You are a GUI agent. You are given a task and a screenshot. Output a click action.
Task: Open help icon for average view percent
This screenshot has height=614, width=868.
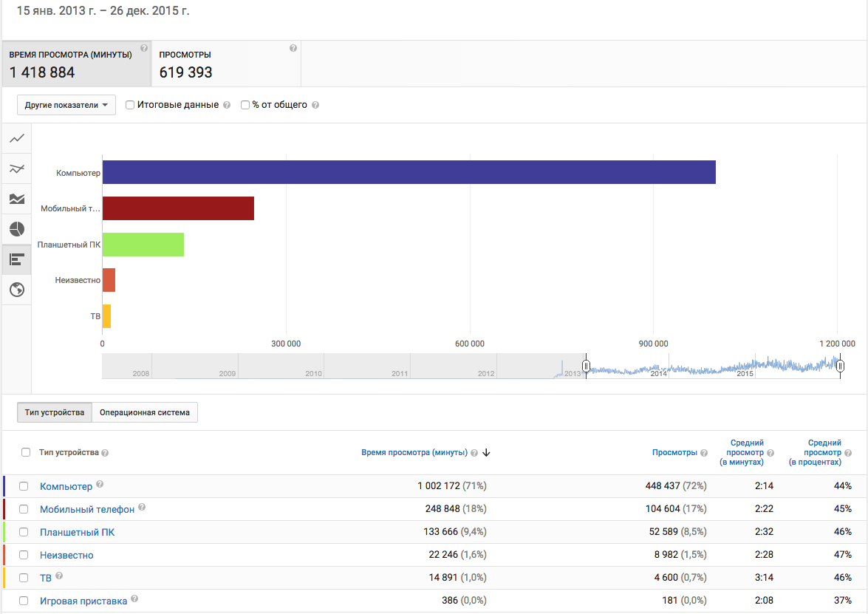pos(848,453)
